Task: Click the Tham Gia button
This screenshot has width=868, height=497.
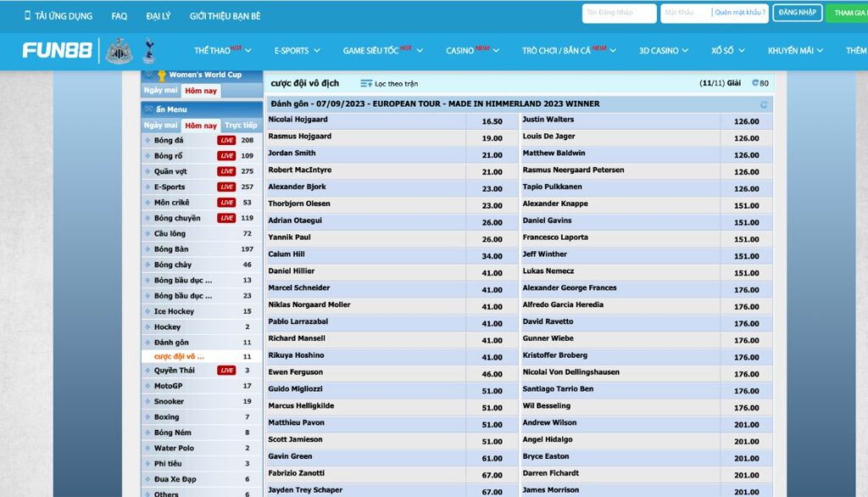Action: point(847,13)
